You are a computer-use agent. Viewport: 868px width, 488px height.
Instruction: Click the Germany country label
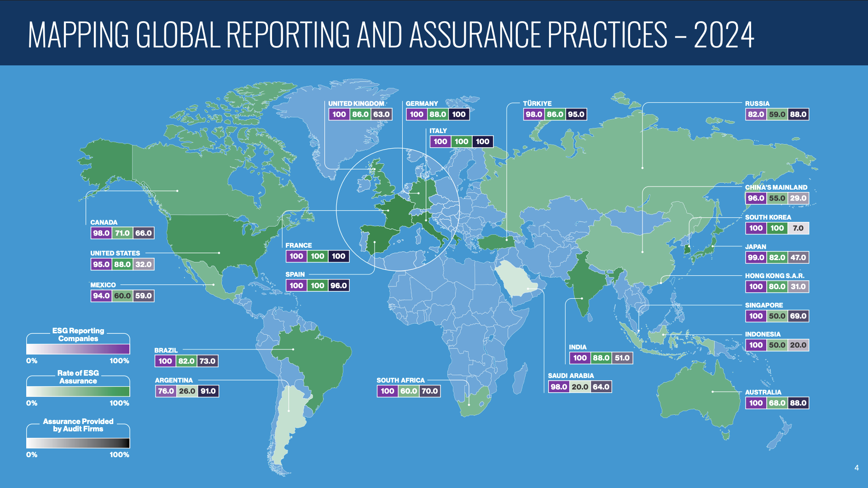422,104
